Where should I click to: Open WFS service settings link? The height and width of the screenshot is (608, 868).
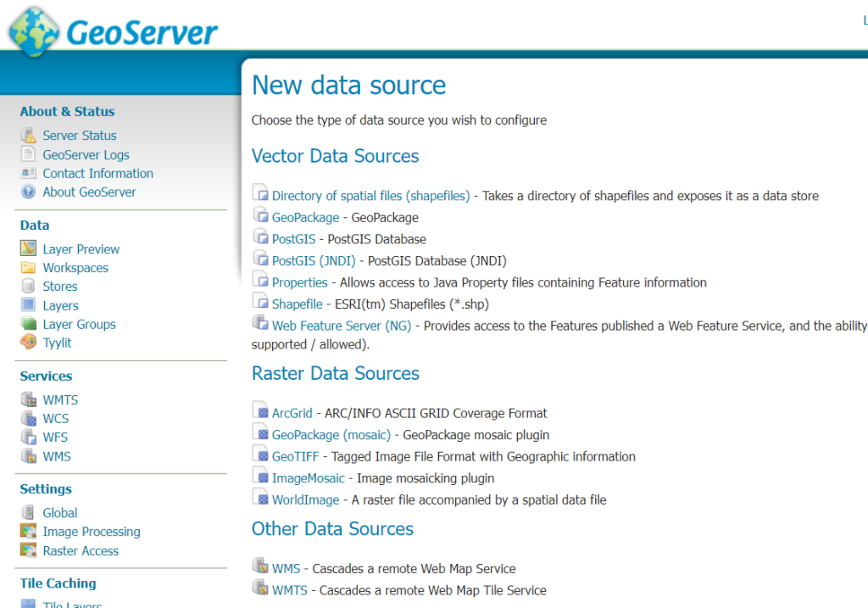pyautogui.click(x=55, y=438)
